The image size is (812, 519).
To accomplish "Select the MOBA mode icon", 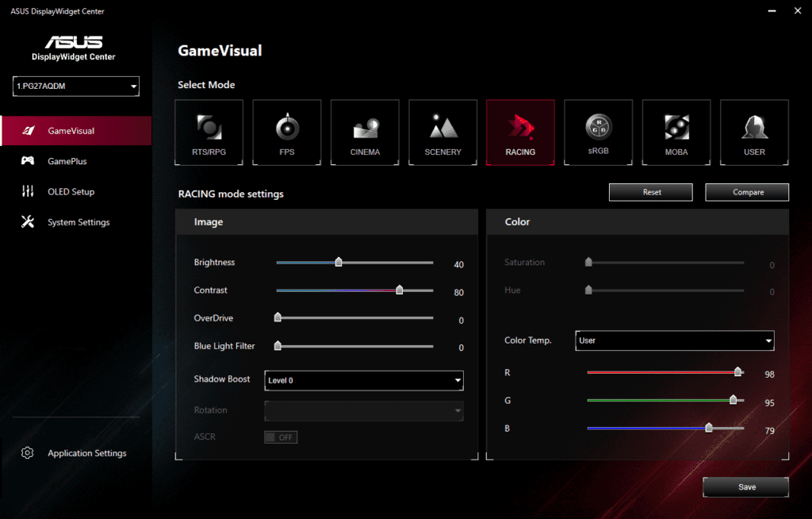I will pos(676,132).
